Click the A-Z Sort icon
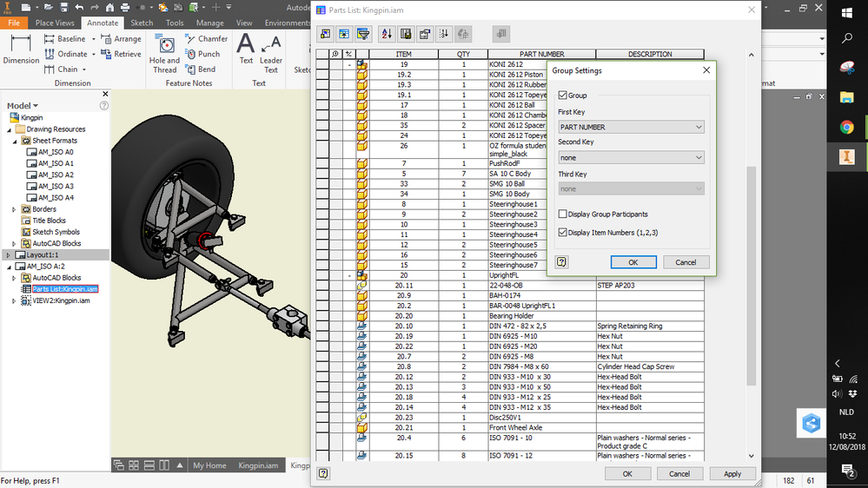The width and height of the screenshot is (868, 488). tap(387, 34)
